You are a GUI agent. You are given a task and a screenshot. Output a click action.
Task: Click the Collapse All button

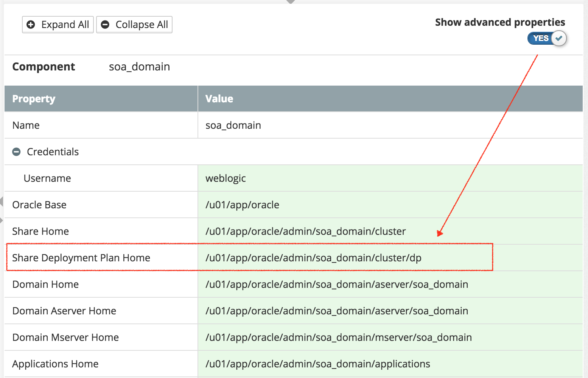tap(134, 25)
